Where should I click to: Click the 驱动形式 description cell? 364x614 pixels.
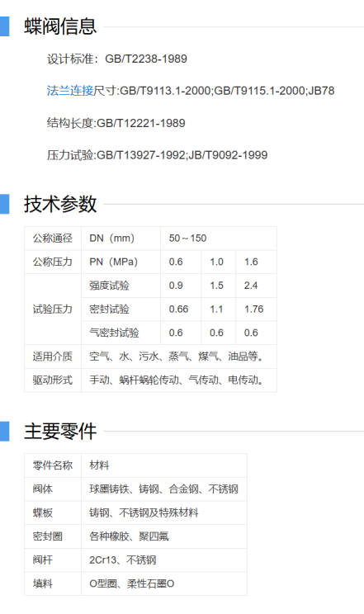pos(179,380)
